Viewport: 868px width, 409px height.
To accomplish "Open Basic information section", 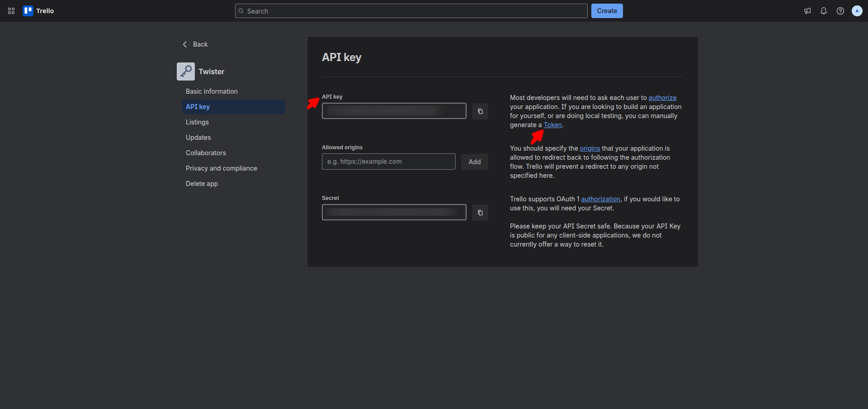I will pyautogui.click(x=212, y=91).
